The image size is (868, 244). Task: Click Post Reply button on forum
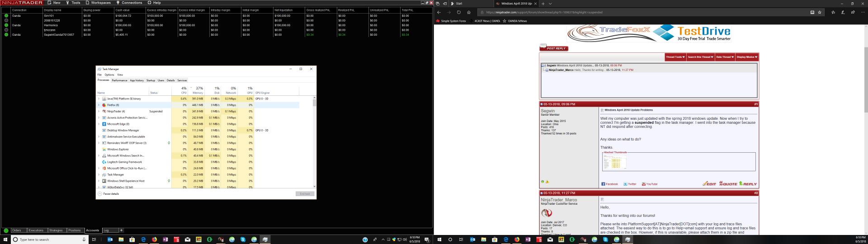[554, 48]
